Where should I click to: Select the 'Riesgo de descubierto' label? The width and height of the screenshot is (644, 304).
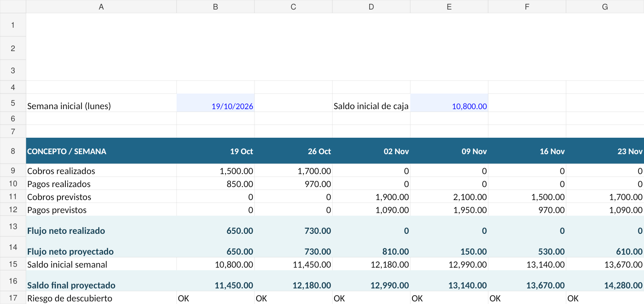click(101, 298)
